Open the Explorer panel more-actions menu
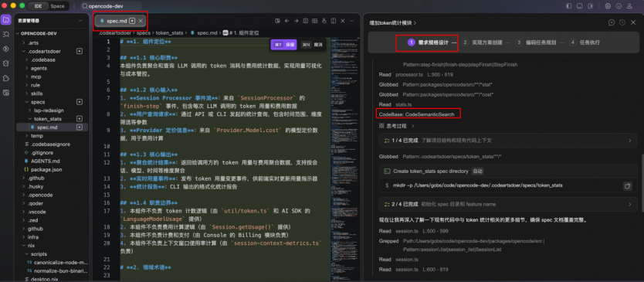Image resolution: width=644 pixels, height=282 pixels. [80, 21]
